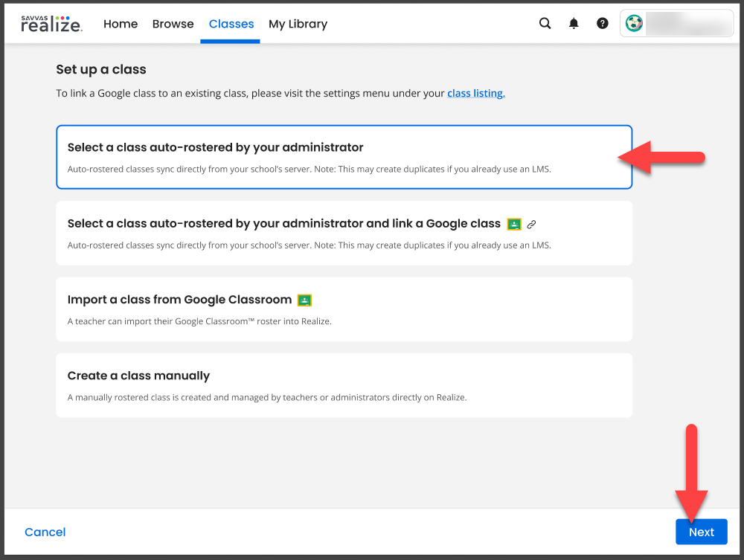Click the Savvas Realize logo
Screen dimensions: 744x560
52,24
